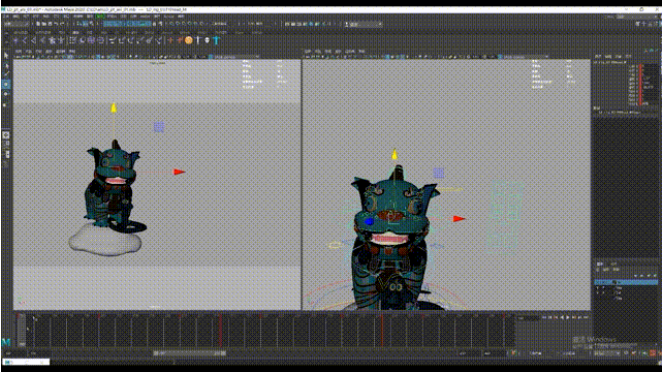The width and height of the screenshot is (662, 372).
Task: Toggle visibility V of the second display layer
Action: [597, 288]
